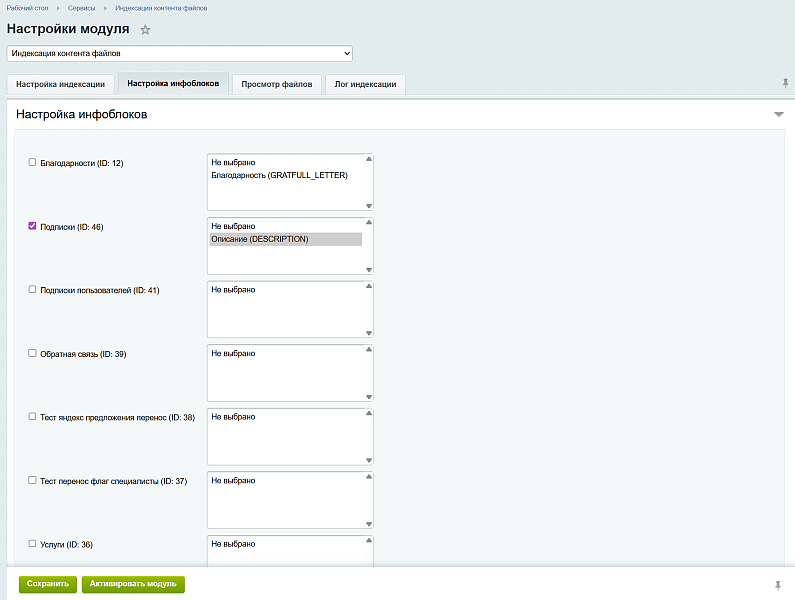The height and width of the screenshot is (600, 795).
Task: Pin the bottom button bar
Action: pyautogui.click(x=778, y=585)
